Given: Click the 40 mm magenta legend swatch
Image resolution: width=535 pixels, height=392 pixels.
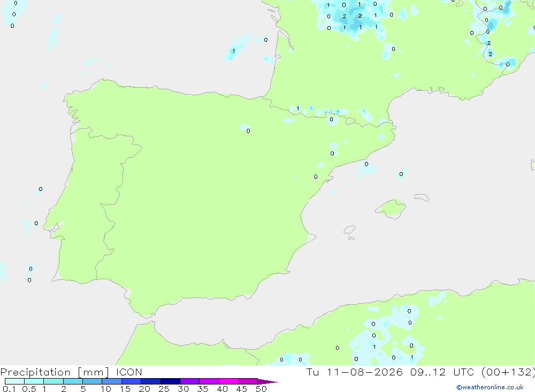Looking at the screenshot, I should tap(228, 381).
